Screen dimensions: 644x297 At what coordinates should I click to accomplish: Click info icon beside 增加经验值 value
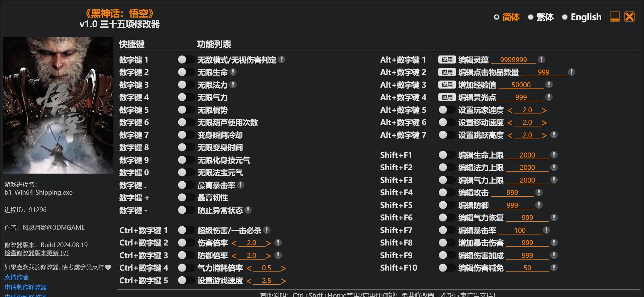549,85
